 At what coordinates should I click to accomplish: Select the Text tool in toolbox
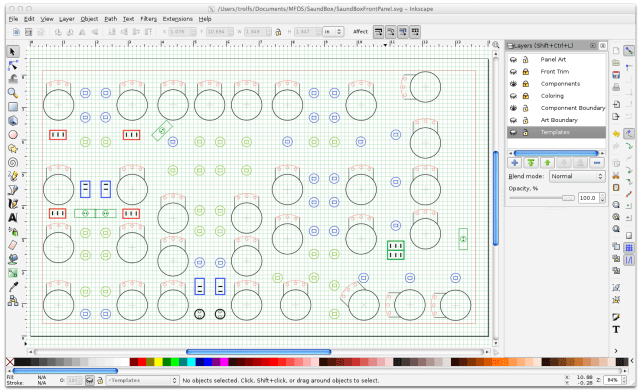point(13,218)
